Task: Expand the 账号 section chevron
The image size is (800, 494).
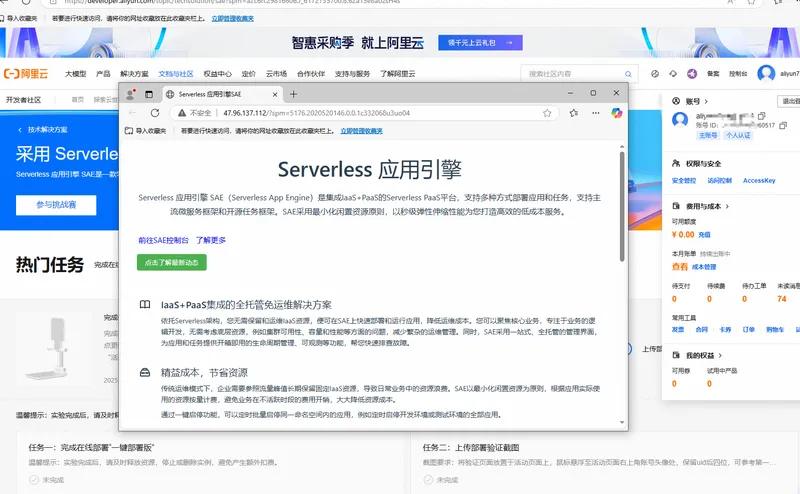Action: pos(706,102)
